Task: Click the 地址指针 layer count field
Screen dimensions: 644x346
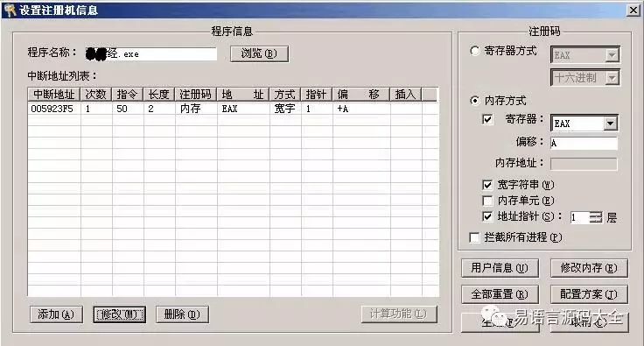Action: (579, 217)
